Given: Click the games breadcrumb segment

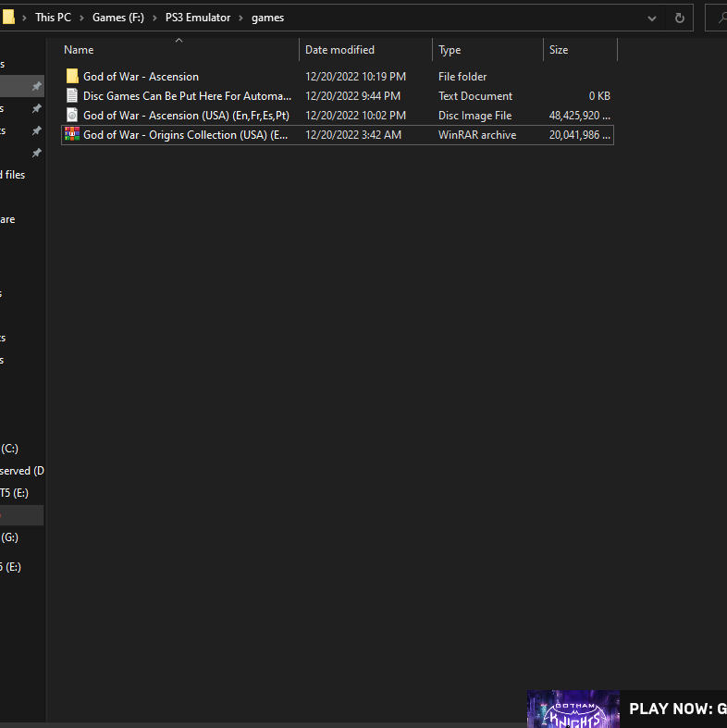Looking at the screenshot, I should pos(268,18).
